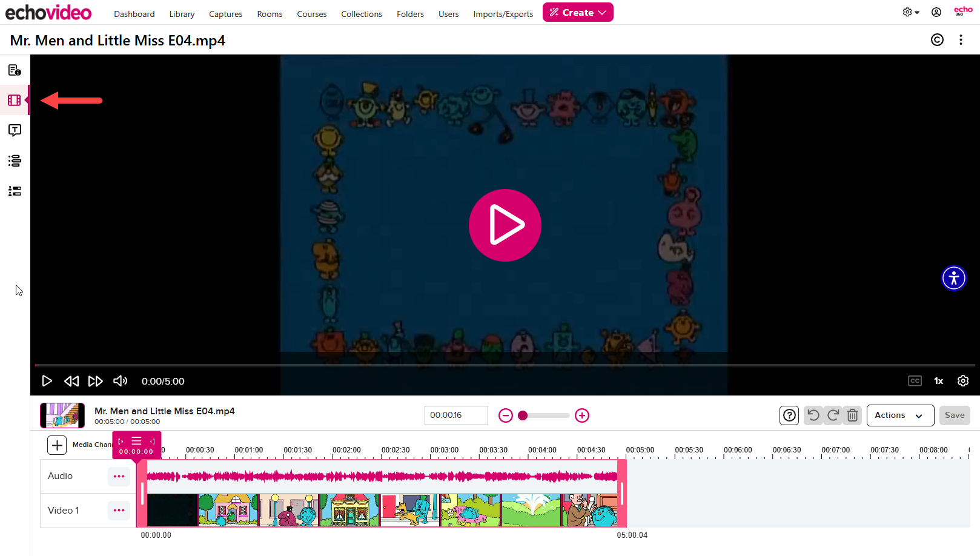Open the media details sidebar icon
This screenshot has width=980, height=556.
(x=15, y=70)
